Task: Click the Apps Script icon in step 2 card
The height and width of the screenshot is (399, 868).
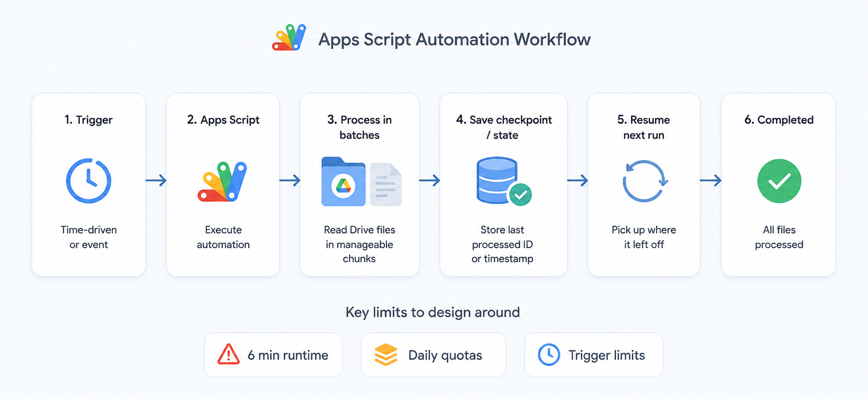Action: coord(223,181)
